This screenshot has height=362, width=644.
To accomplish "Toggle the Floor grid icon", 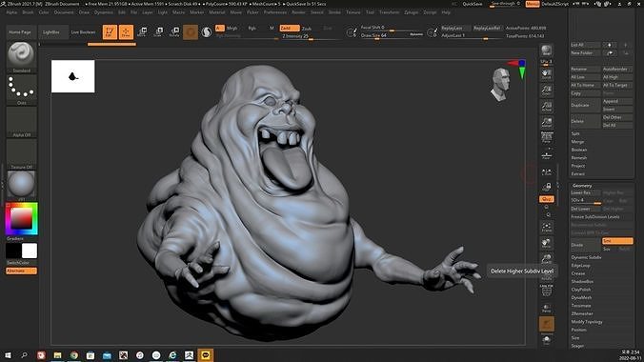I will (x=546, y=155).
